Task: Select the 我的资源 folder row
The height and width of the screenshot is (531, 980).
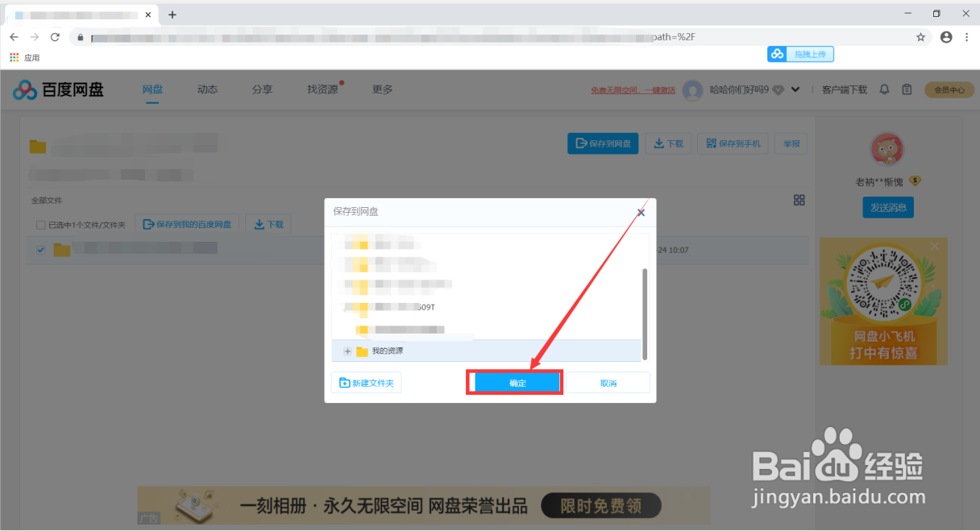Action: pyautogui.click(x=487, y=351)
